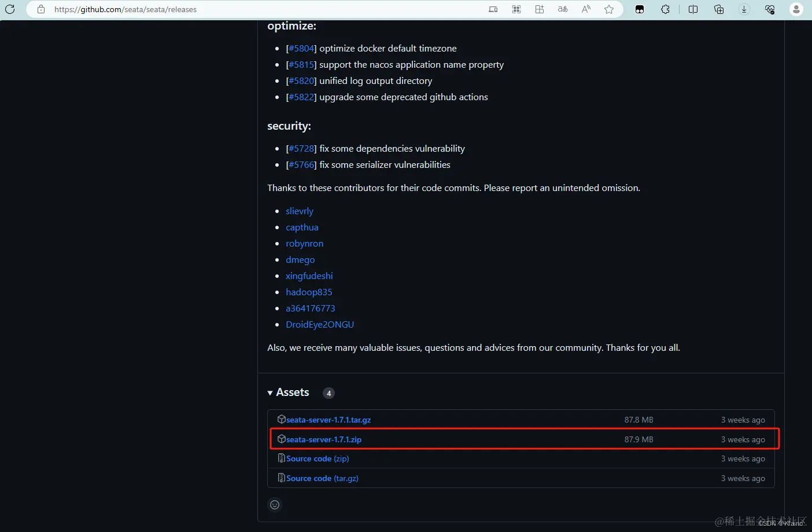Collapse the Assets section triangle
812x532 pixels.
click(270, 393)
